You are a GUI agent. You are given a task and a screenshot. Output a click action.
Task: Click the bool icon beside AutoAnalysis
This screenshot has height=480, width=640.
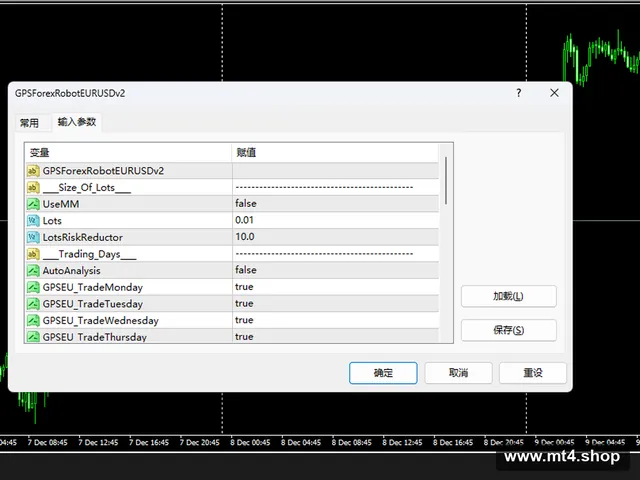point(33,270)
